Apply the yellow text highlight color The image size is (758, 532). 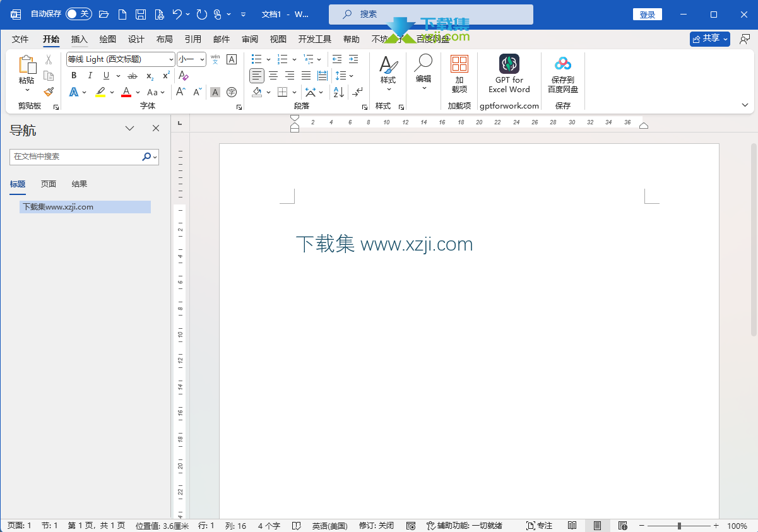click(x=100, y=92)
